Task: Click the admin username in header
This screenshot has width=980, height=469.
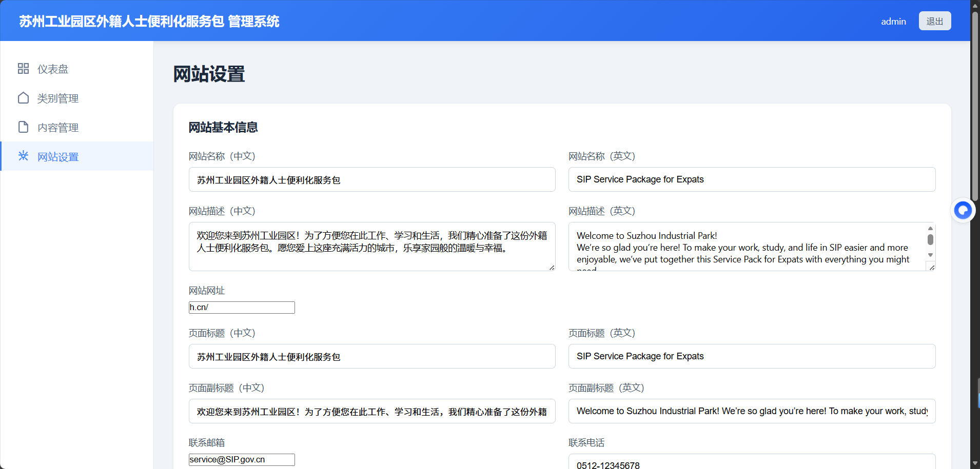Action: point(893,22)
